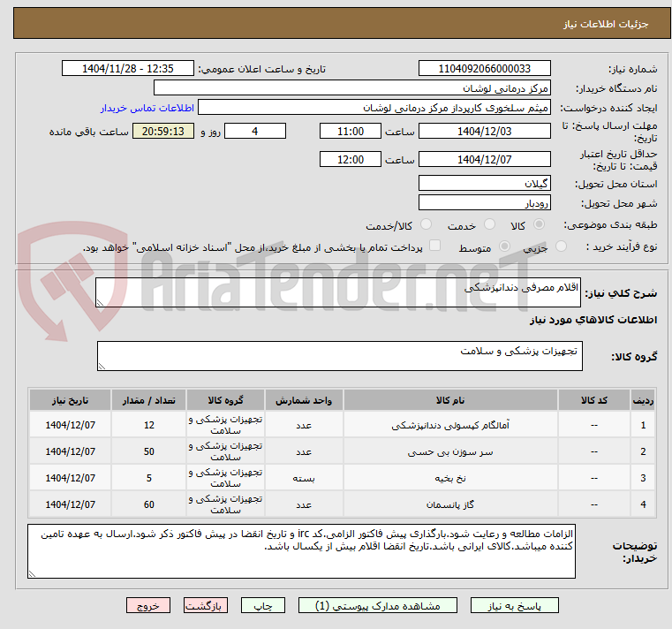Click item گاز پانسمان
Image resolution: width=672 pixels, height=629 pixels.
click(x=450, y=504)
